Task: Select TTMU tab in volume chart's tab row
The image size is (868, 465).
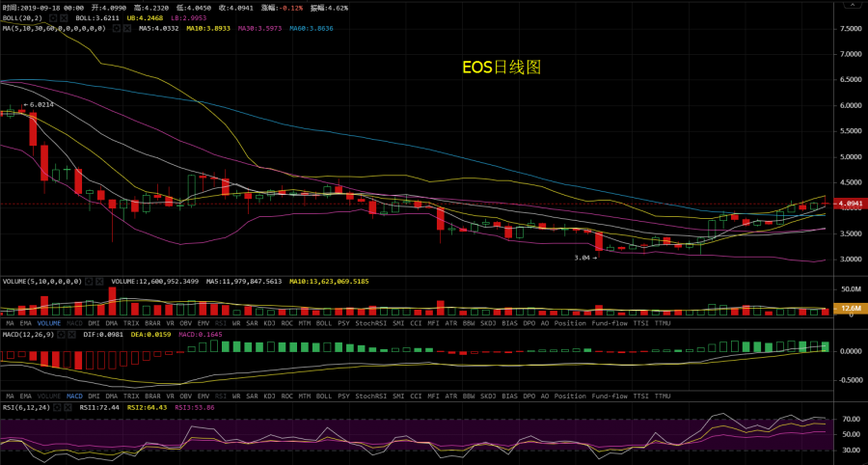Action: coord(662,322)
